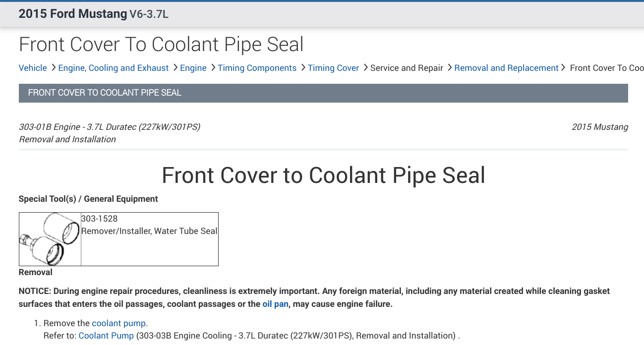
Task: Click chevron before Removal and Replacement
Action: coord(449,67)
